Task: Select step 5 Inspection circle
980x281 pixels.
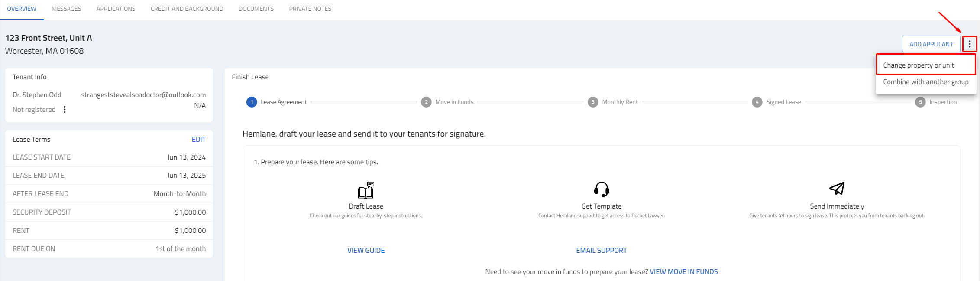Action: click(x=920, y=102)
